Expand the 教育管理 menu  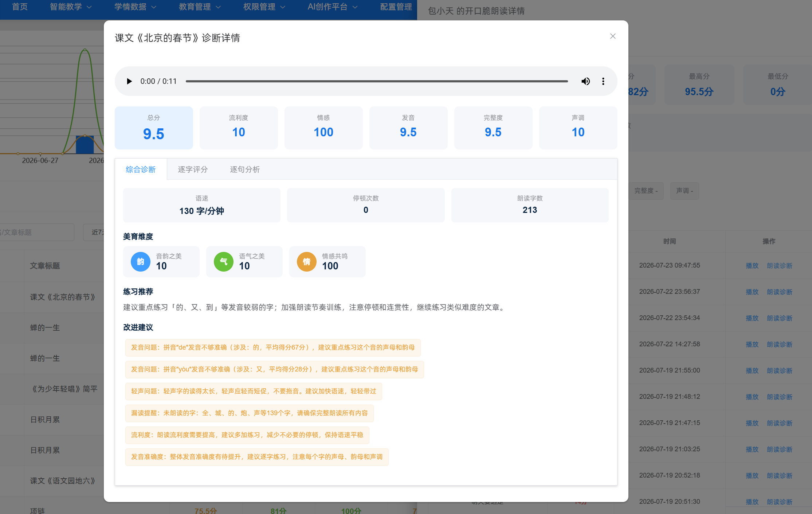200,7
